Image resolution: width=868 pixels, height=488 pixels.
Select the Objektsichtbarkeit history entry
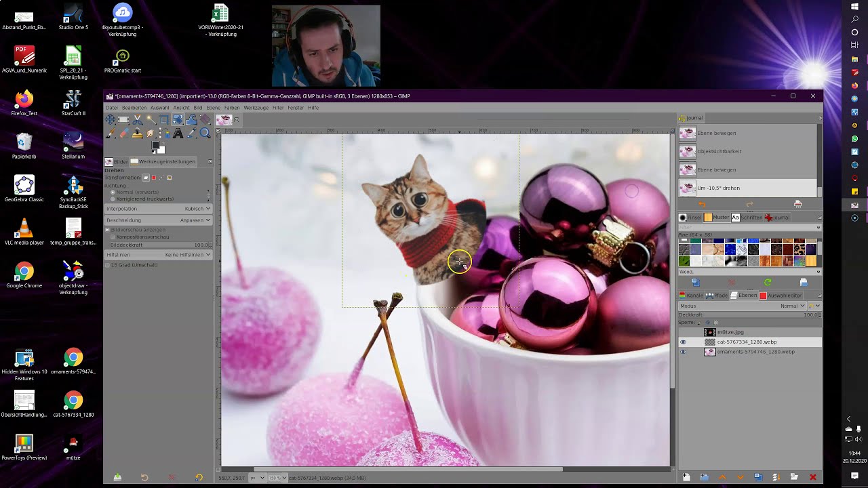[748, 151]
